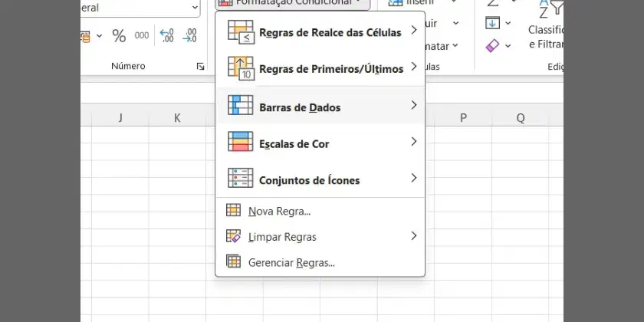Apply percent style with the % button
The width and height of the screenshot is (644, 322).
119,36
